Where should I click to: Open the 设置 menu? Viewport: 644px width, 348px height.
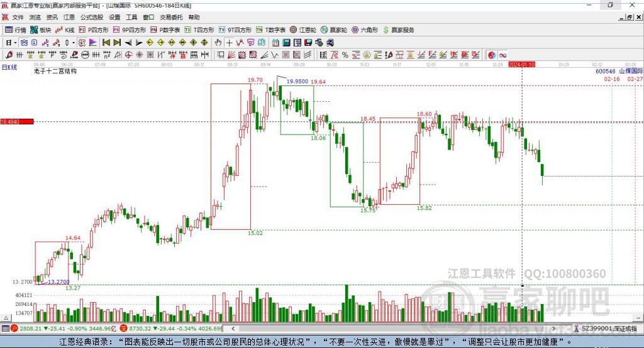pos(114,17)
